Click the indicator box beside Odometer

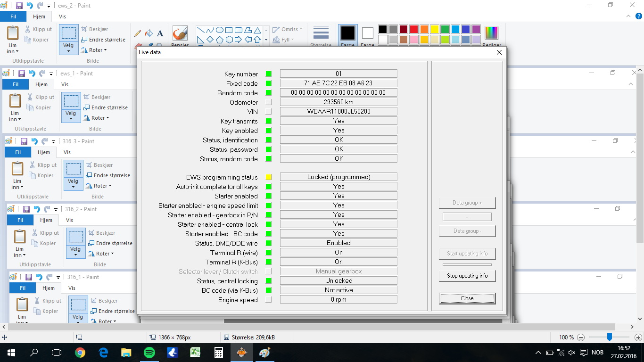pyautogui.click(x=269, y=102)
